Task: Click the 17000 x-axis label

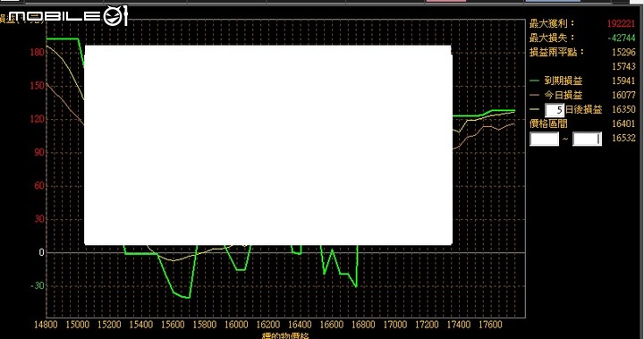Action: 395,325
